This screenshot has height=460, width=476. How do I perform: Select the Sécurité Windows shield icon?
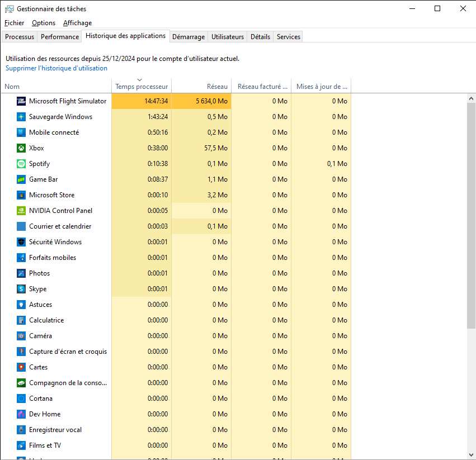click(x=21, y=242)
